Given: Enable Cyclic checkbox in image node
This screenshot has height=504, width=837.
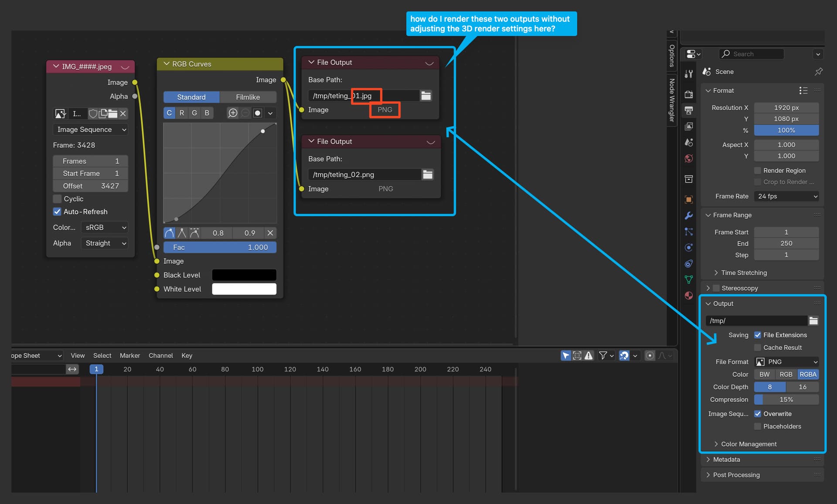Looking at the screenshot, I should tap(57, 199).
